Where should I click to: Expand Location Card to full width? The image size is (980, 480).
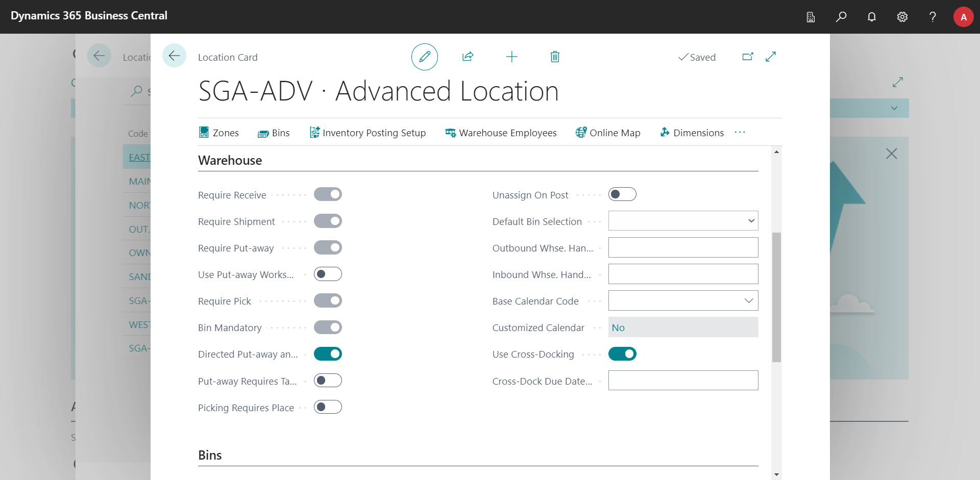pyautogui.click(x=771, y=57)
